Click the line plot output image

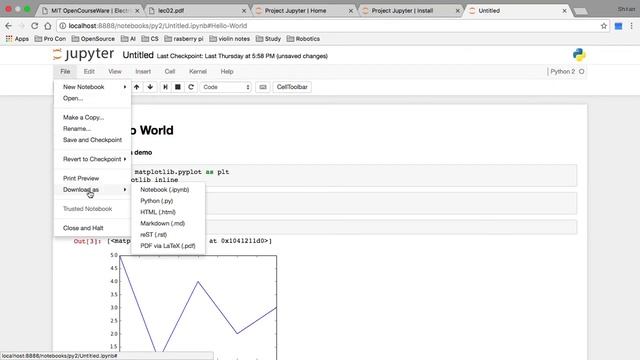click(193, 306)
